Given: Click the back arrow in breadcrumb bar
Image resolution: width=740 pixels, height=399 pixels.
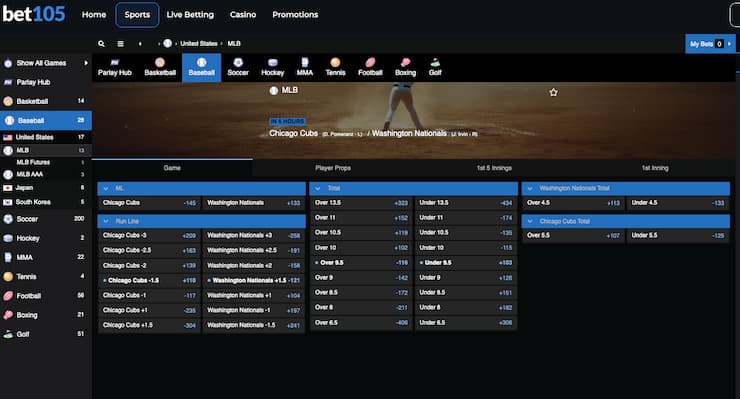Looking at the screenshot, I should [140, 43].
